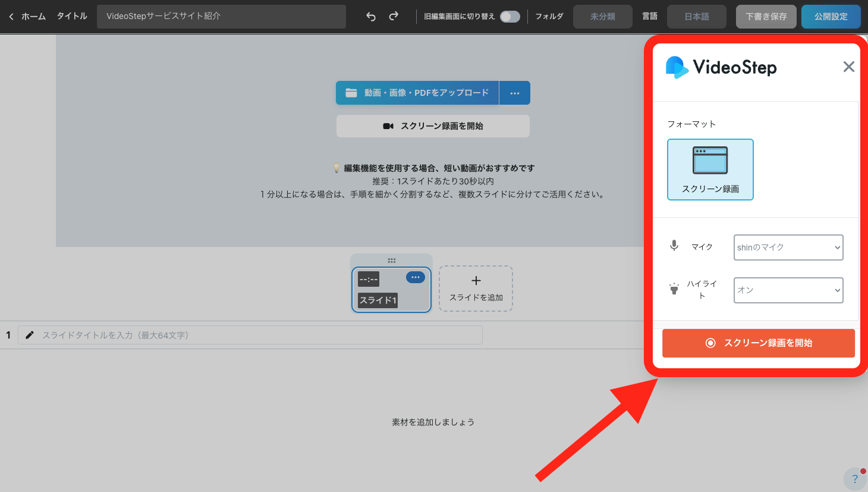Add a new slide with スライドを追加
This screenshot has height=492, width=868.
point(476,289)
